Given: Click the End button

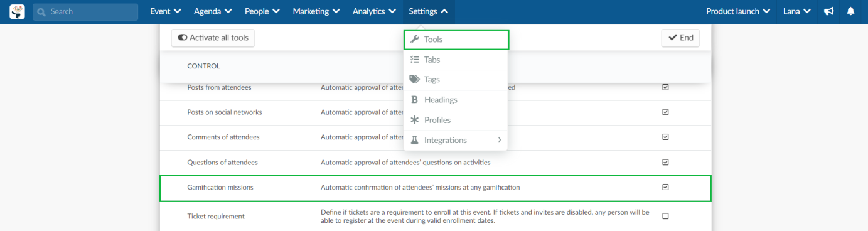Looking at the screenshot, I should pyautogui.click(x=680, y=38).
